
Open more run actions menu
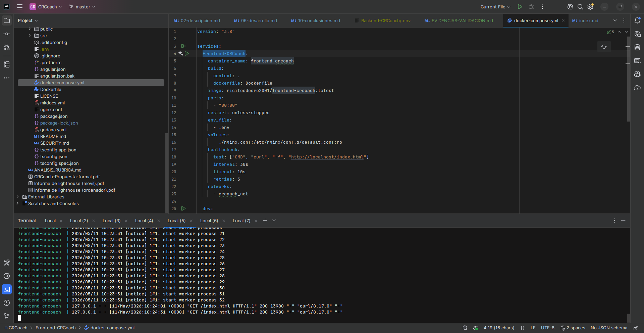click(543, 7)
